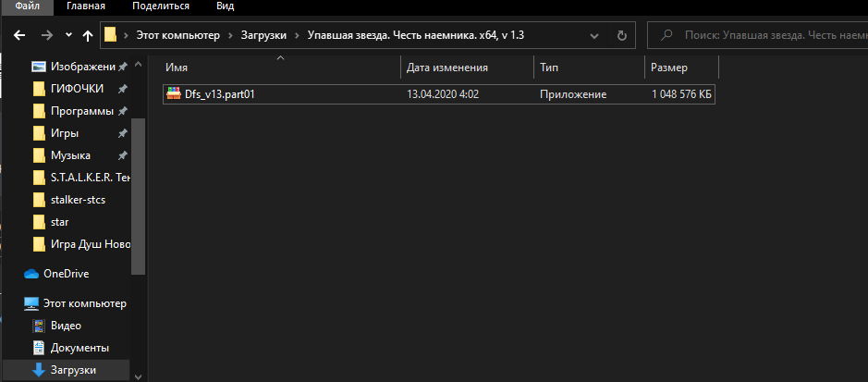Sort files by Размер column
The image size is (868, 382).
click(x=669, y=68)
